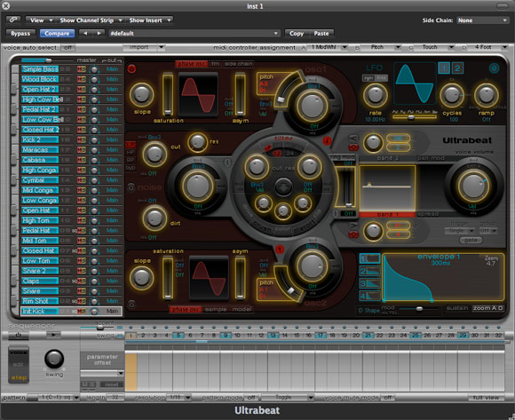Select LFO 1 button

click(x=444, y=68)
